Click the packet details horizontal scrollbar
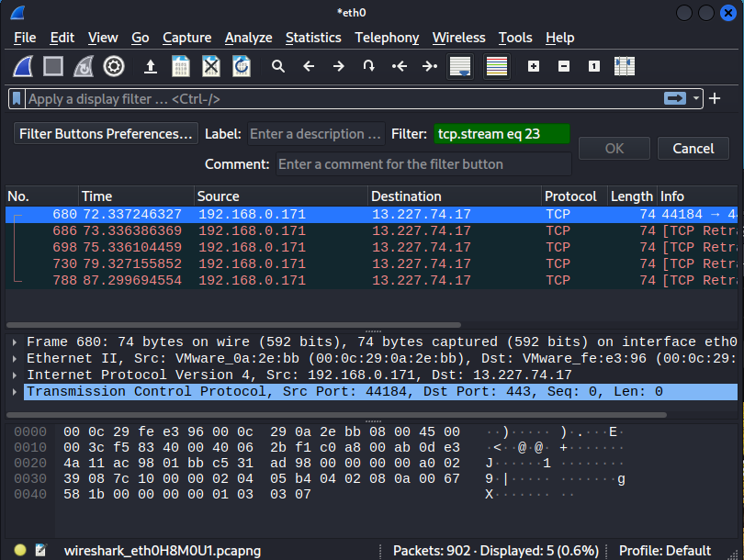The height and width of the screenshot is (560, 744). (336, 415)
